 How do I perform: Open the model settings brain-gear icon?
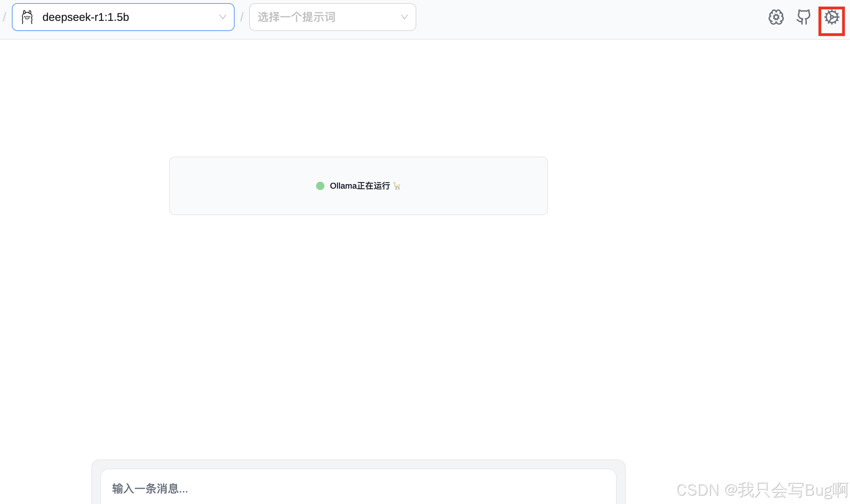776,17
